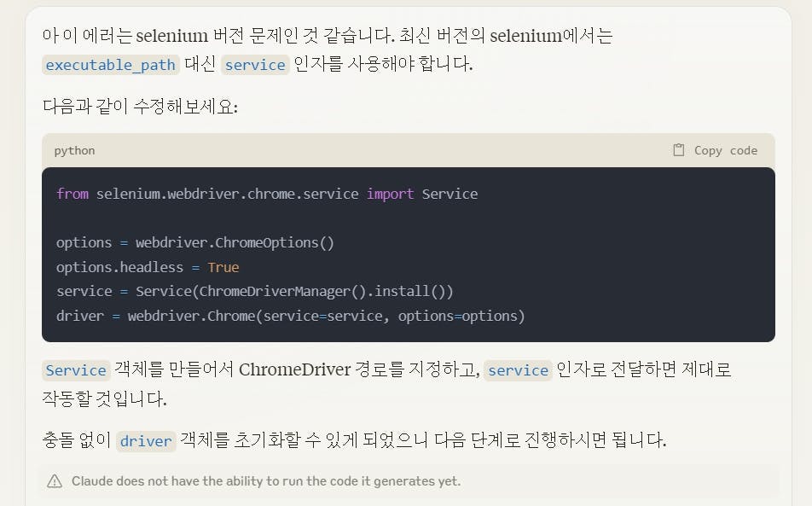The width and height of the screenshot is (812, 506).
Task: Click the clipboard icon beside Copy code
Action: (x=679, y=150)
